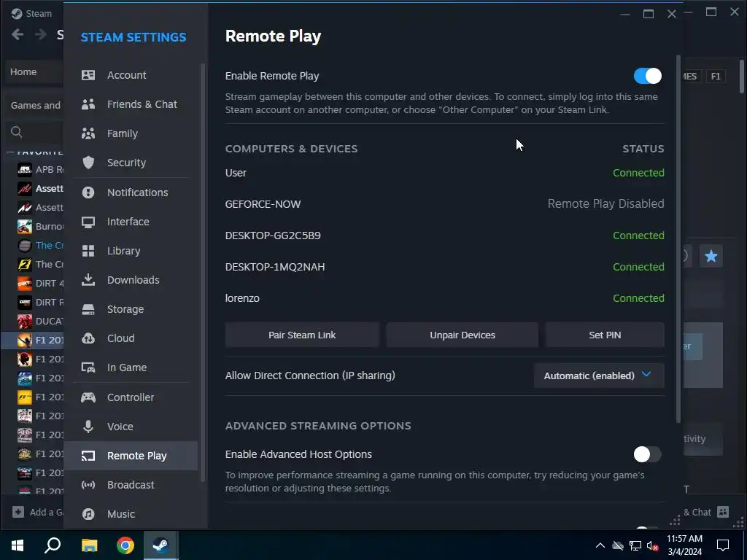Click the F1 tag filter button
Viewport: 747px width, 560px height.
pyautogui.click(x=716, y=76)
